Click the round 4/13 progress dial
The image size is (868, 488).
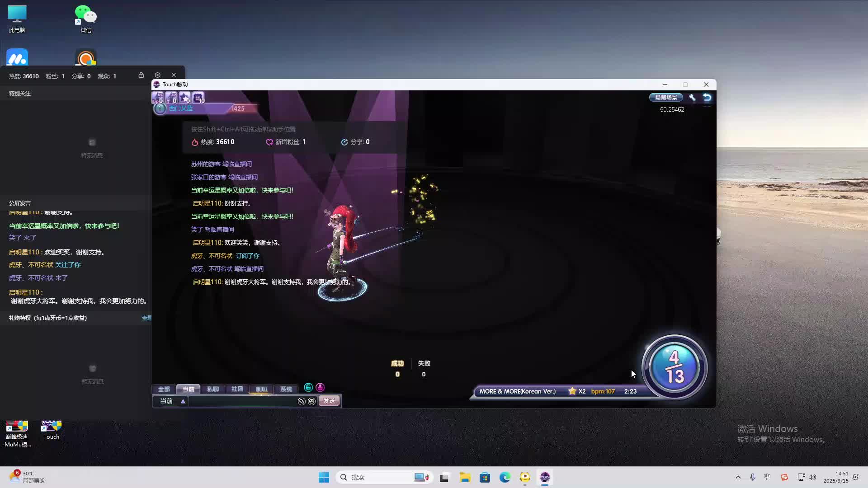(674, 367)
